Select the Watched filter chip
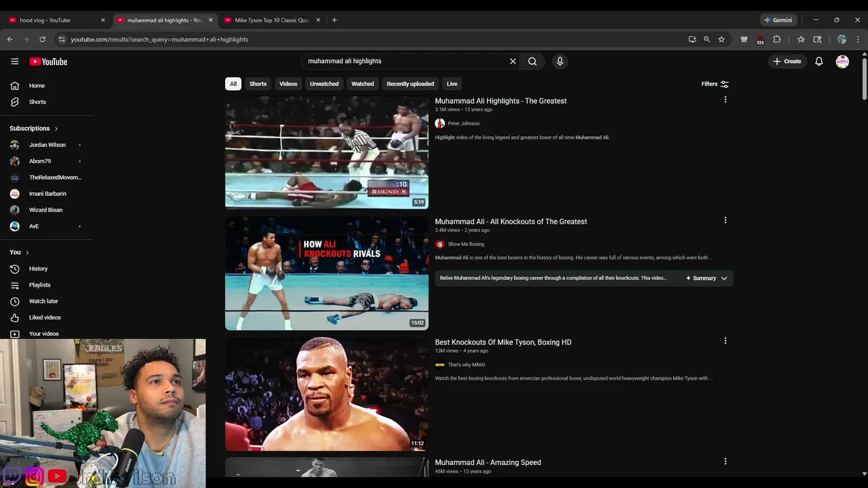The width and height of the screenshot is (868, 488). [x=362, y=84]
